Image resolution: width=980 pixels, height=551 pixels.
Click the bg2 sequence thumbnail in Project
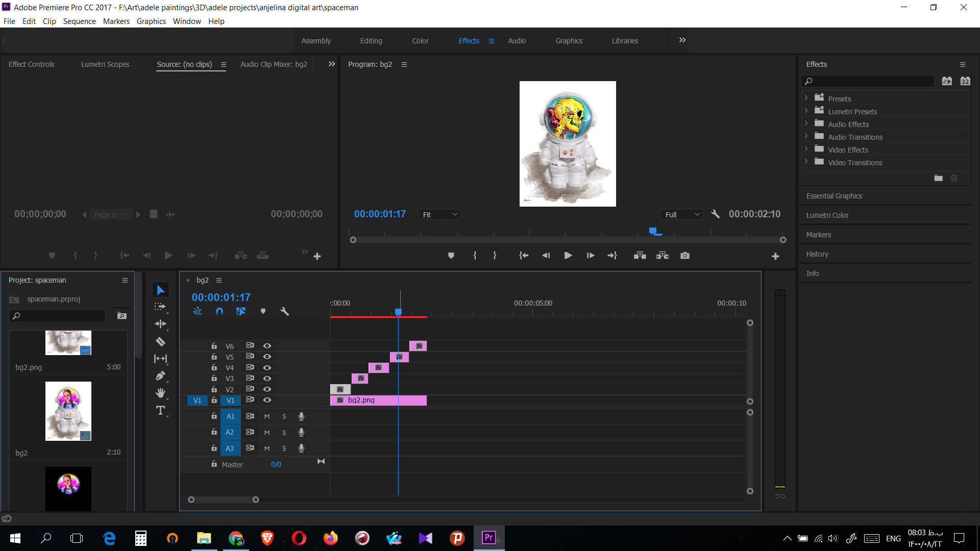[x=68, y=411]
